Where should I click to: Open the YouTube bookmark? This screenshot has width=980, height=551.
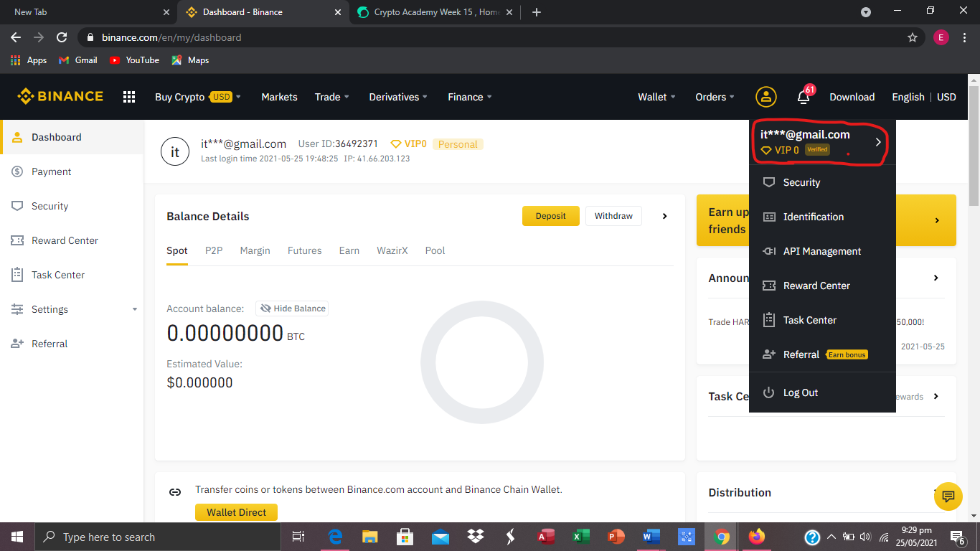pos(134,60)
